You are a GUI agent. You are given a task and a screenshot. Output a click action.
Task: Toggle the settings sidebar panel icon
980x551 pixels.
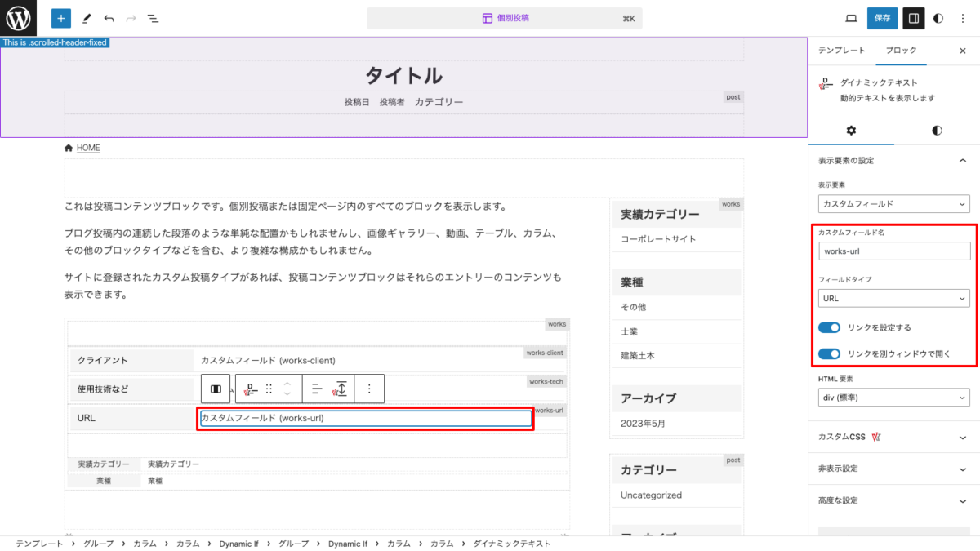pos(914,18)
